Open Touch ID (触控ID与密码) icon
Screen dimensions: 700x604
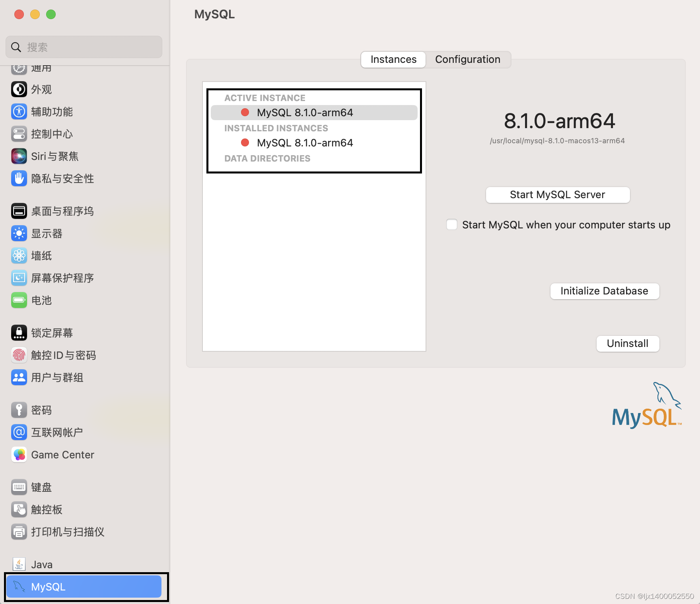coord(19,355)
